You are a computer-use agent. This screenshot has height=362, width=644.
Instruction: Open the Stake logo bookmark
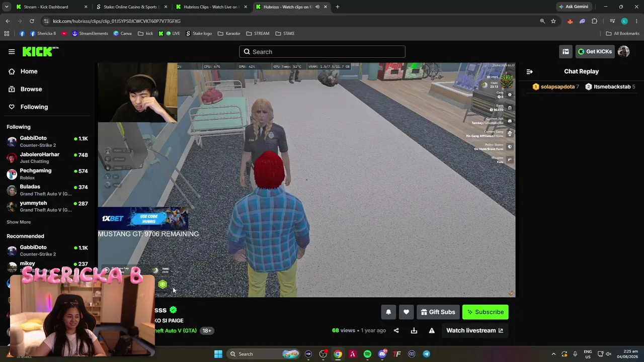click(x=199, y=34)
